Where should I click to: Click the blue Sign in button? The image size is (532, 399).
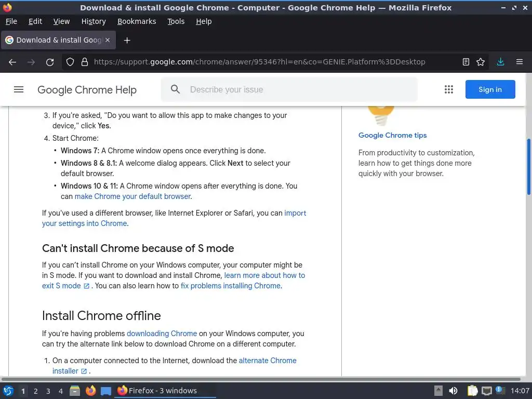tap(490, 89)
